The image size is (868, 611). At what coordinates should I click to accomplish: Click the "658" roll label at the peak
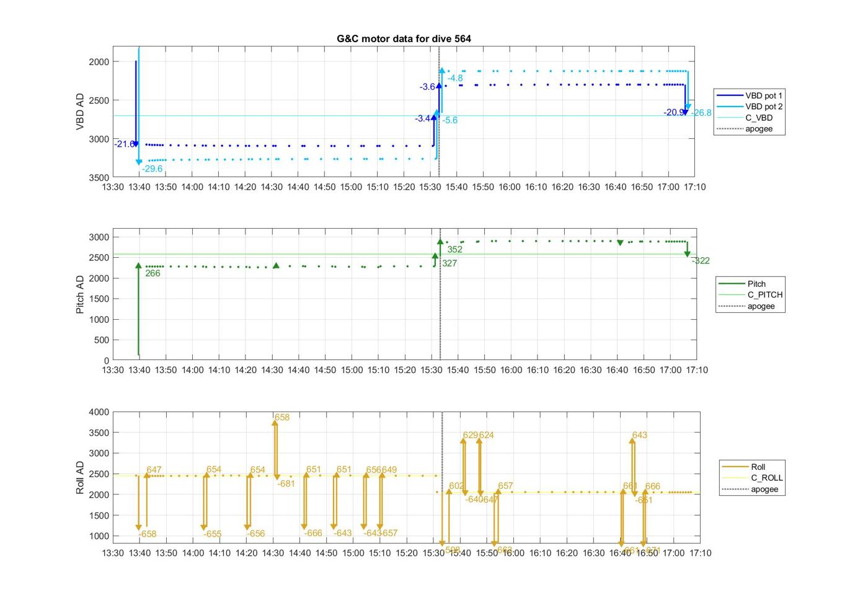282,418
